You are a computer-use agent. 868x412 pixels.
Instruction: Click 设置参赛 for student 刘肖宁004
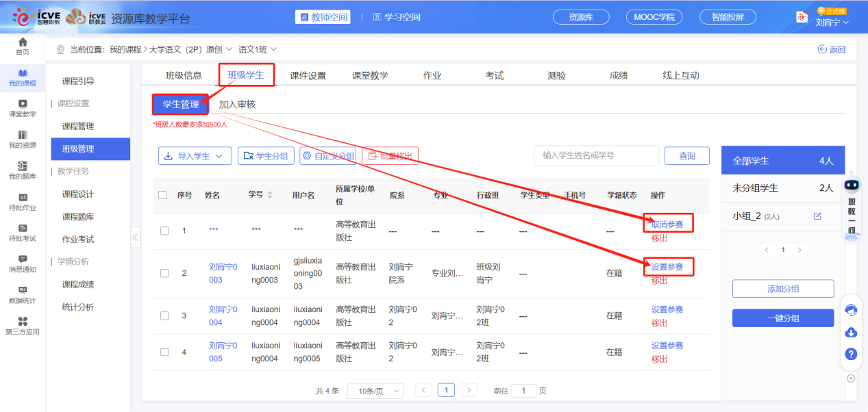coord(667,309)
